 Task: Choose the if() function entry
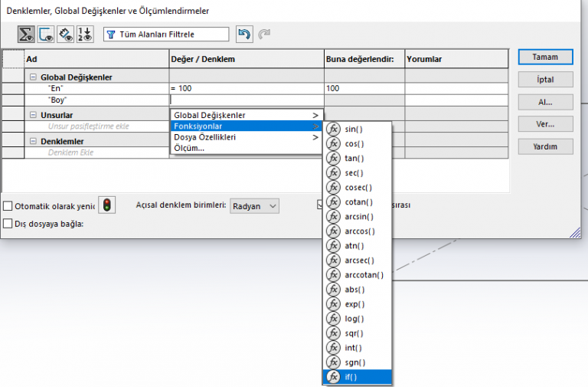tap(351, 377)
